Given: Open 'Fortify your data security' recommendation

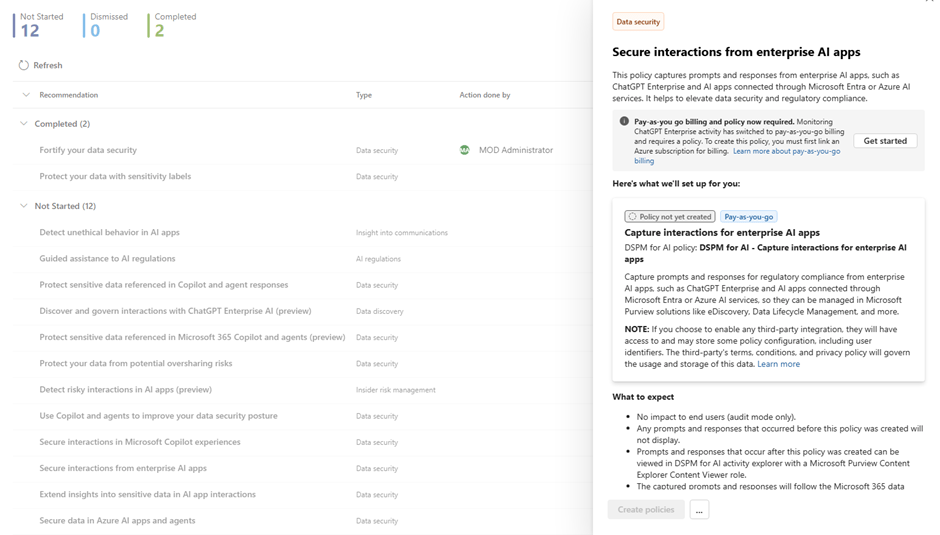Looking at the screenshot, I should point(88,150).
